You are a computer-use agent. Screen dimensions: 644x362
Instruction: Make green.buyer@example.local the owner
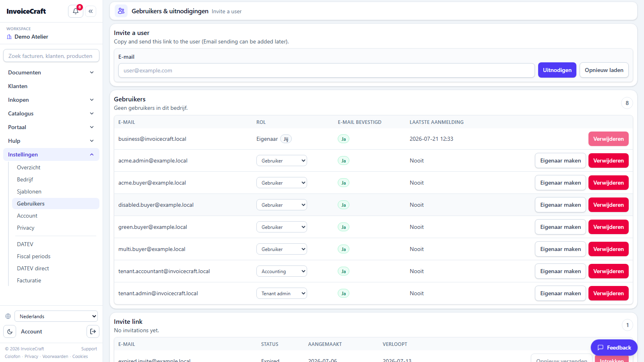[x=560, y=227]
